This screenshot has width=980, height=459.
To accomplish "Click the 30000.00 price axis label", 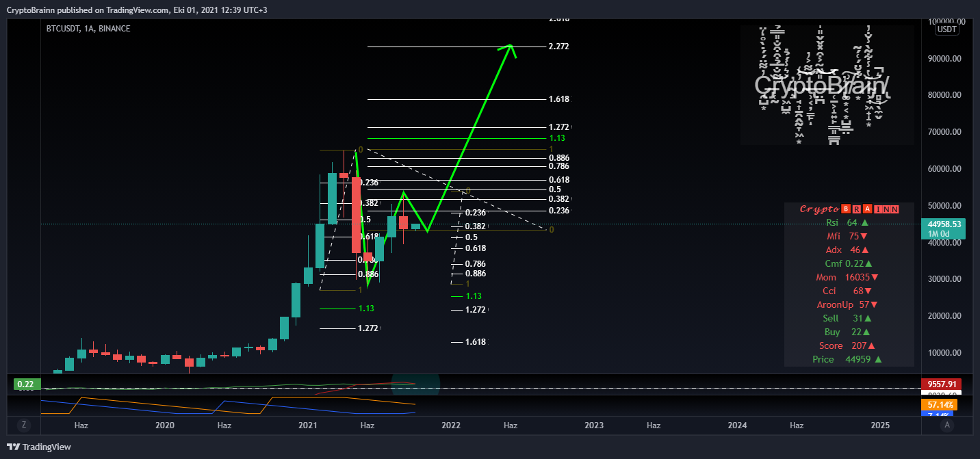I will (x=945, y=279).
